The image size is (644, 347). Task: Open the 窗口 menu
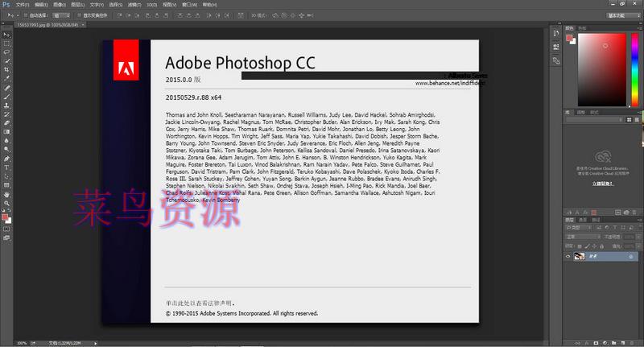[189, 5]
